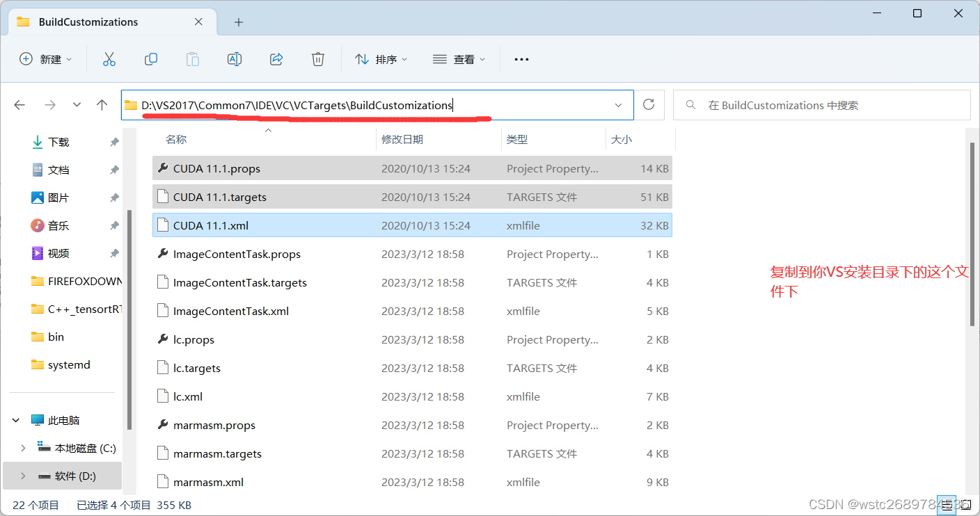Click the wrench icon of lc.props

pyautogui.click(x=163, y=339)
